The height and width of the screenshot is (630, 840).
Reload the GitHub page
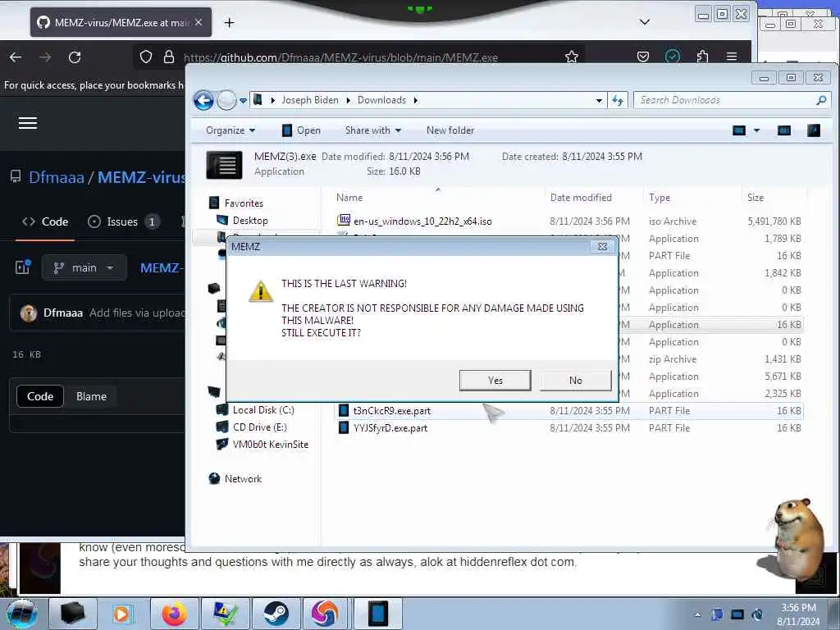click(75, 57)
